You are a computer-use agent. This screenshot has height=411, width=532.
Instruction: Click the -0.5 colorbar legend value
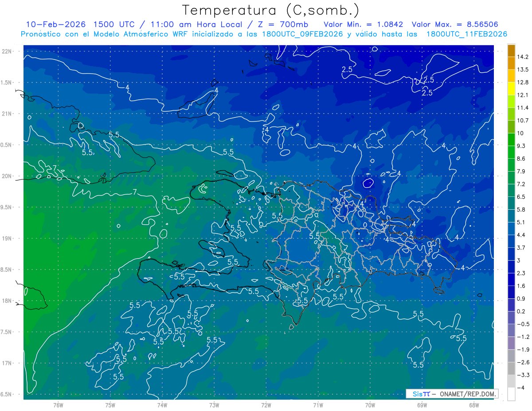point(523,324)
